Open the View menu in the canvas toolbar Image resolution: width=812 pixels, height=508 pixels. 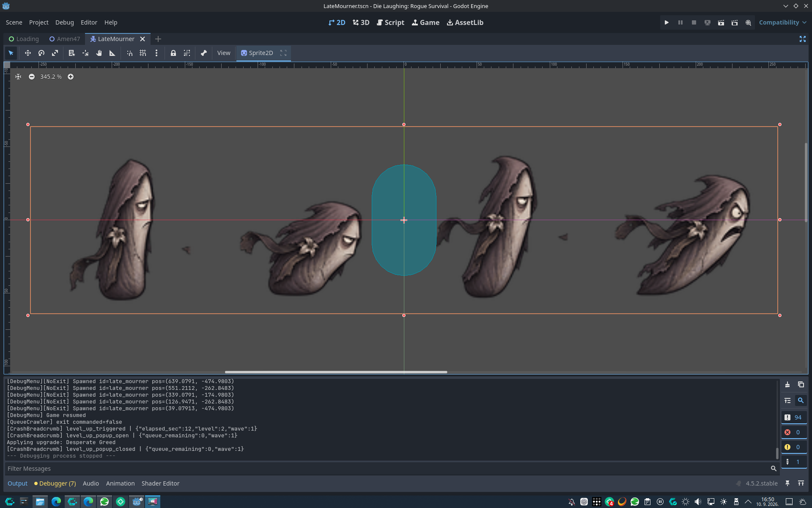(224, 53)
